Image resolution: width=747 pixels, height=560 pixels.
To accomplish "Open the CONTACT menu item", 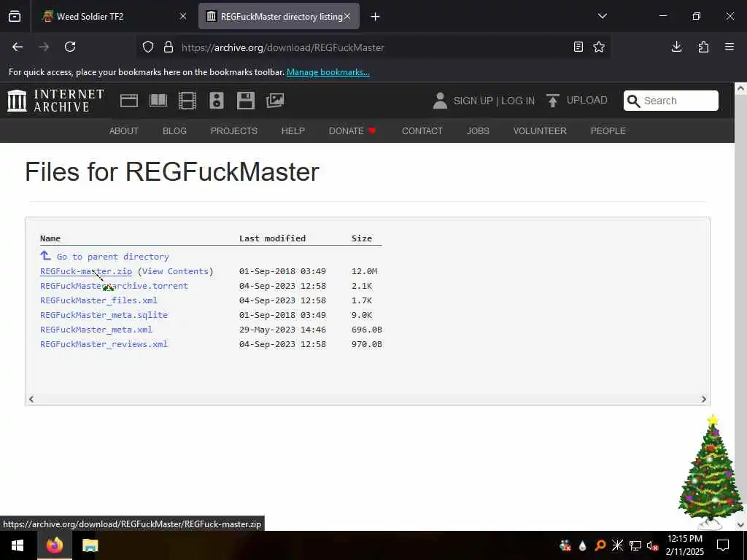I will click(x=422, y=131).
